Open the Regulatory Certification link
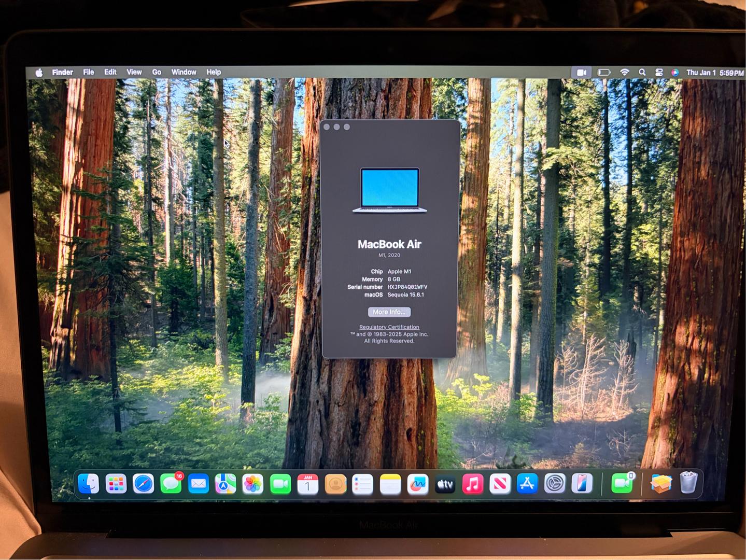746x560 pixels. 389,327
